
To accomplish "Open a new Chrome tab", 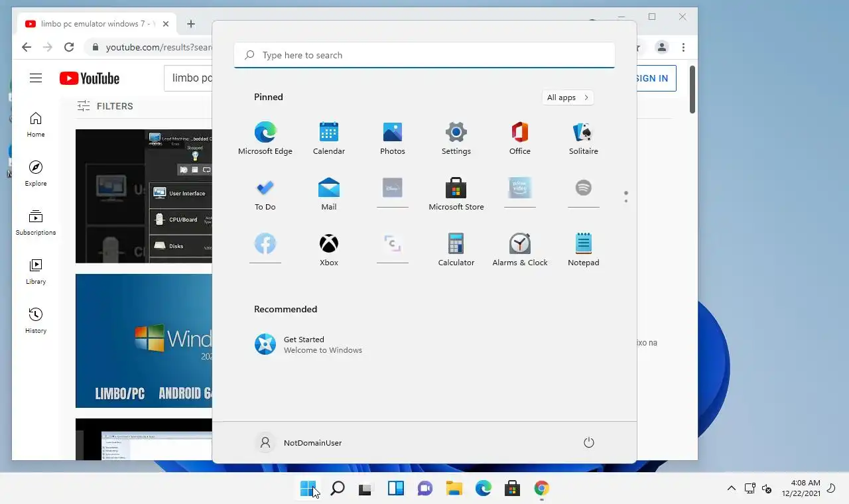I will [191, 24].
